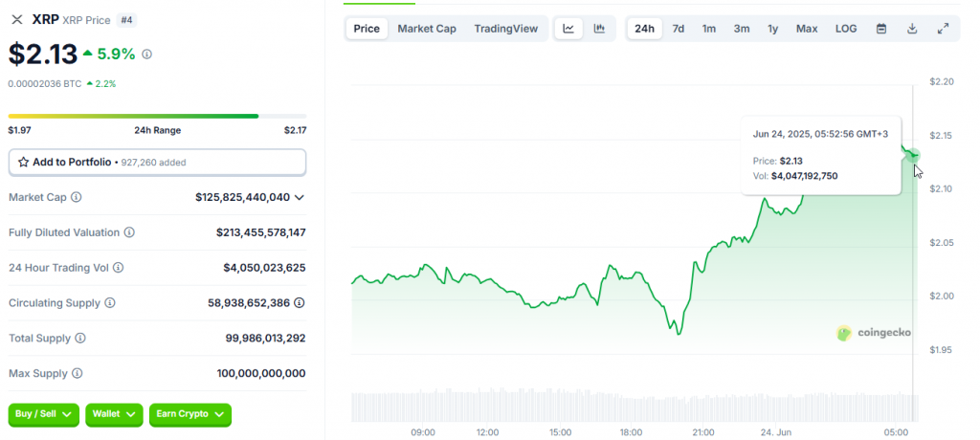Close the XRP panel with the X icon
The image size is (980, 440).
coord(17,20)
